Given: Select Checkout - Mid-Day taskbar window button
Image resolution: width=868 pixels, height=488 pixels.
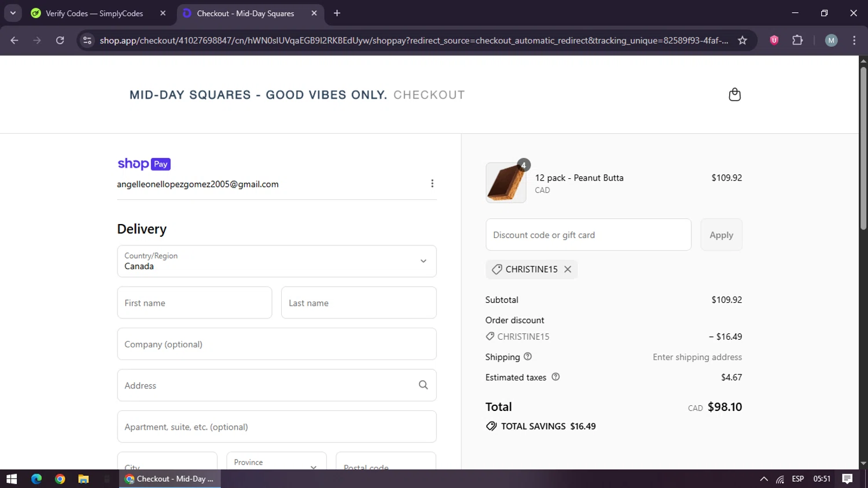Looking at the screenshot, I should coord(170,479).
